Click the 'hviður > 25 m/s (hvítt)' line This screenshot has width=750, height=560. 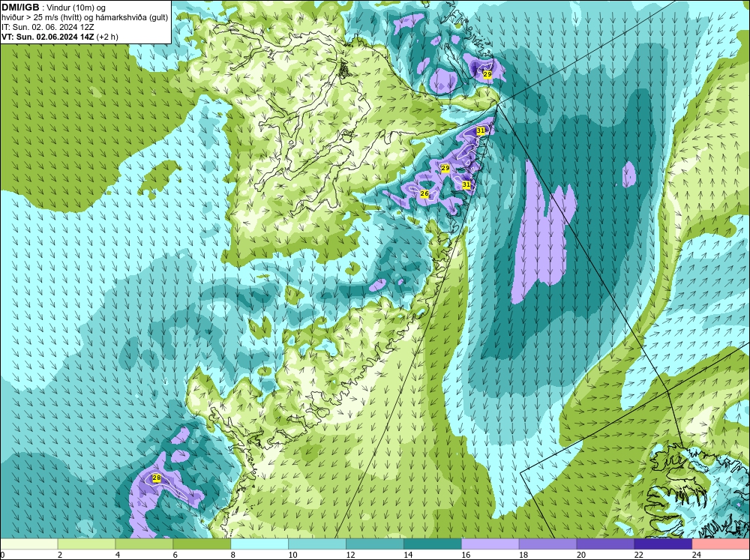[x=41, y=18]
